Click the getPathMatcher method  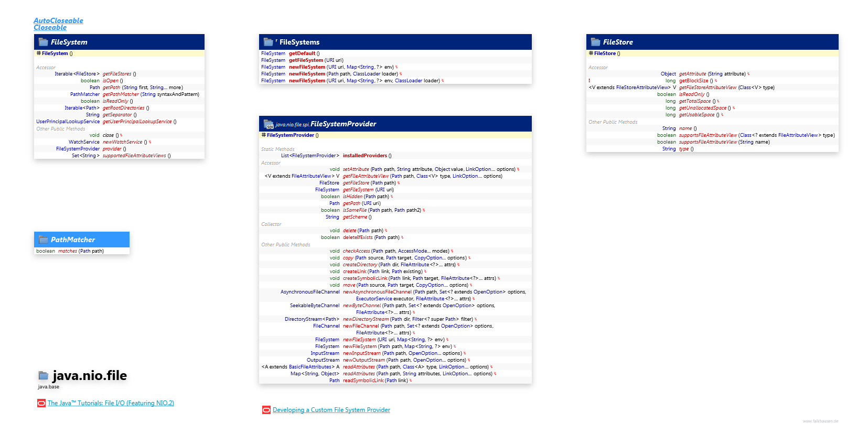121,94
